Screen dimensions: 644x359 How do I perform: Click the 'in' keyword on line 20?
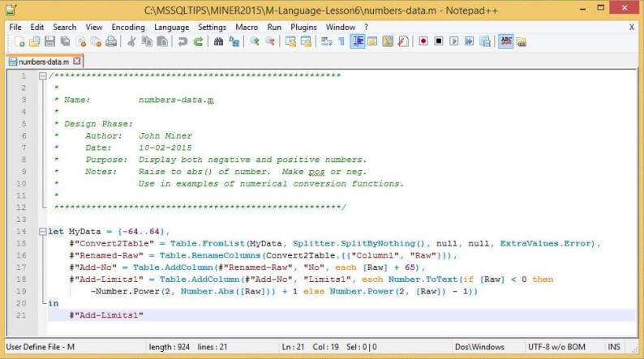[54, 303]
